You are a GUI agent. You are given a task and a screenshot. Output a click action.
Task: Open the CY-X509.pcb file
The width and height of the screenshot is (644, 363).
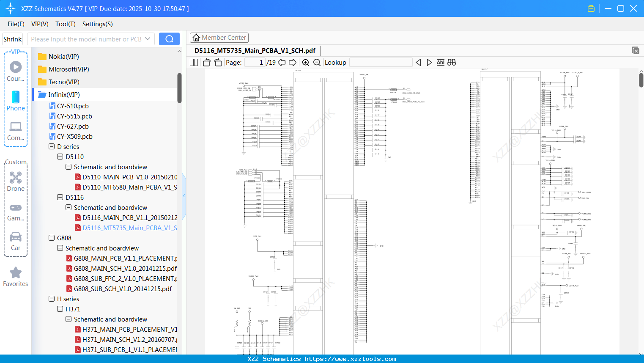(71, 137)
